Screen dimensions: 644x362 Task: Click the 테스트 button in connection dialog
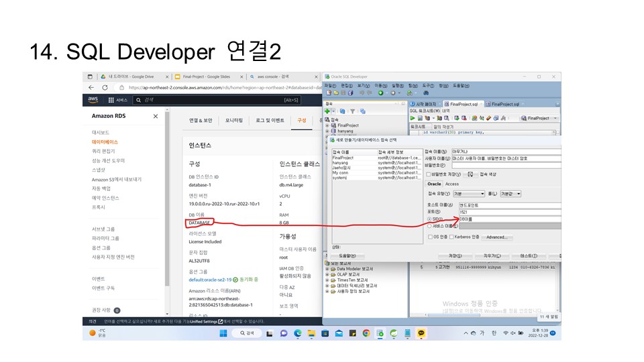[529, 255]
